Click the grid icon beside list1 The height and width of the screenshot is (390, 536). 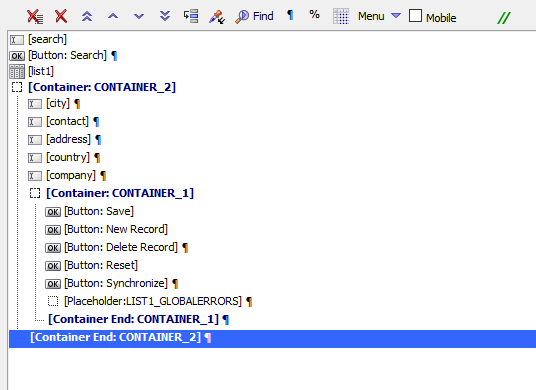pos(17,71)
